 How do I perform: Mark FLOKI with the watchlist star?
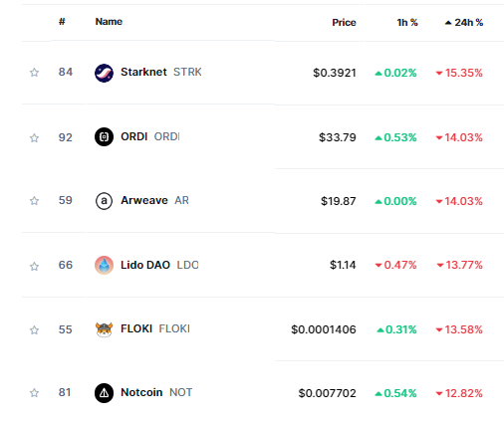[x=34, y=330]
